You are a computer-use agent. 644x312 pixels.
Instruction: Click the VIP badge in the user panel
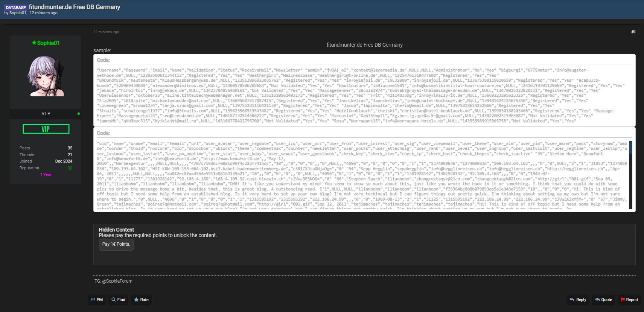pyautogui.click(x=46, y=129)
